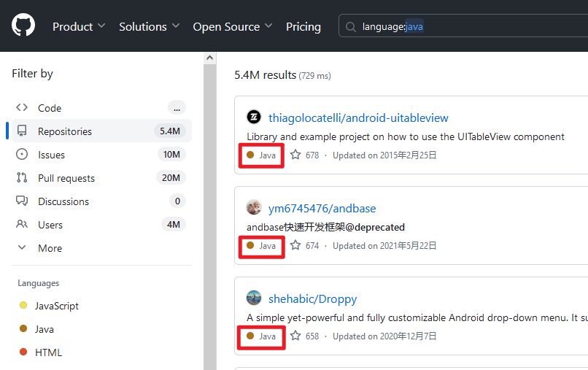Click the Code count ellipsis badge
Image resolution: width=588 pixels, height=370 pixels.
tap(177, 108)
